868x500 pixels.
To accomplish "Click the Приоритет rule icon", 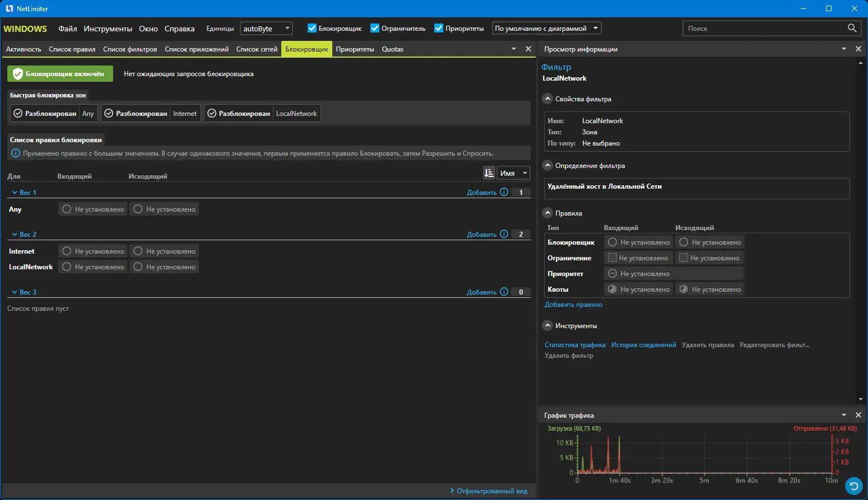I will click(x=612, y=274).
